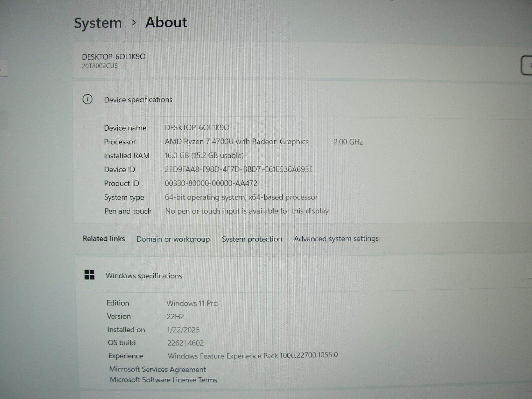Open System protection settings
Image resolution: width=532 pixels, height=399 pixels.
coord(252,239)
